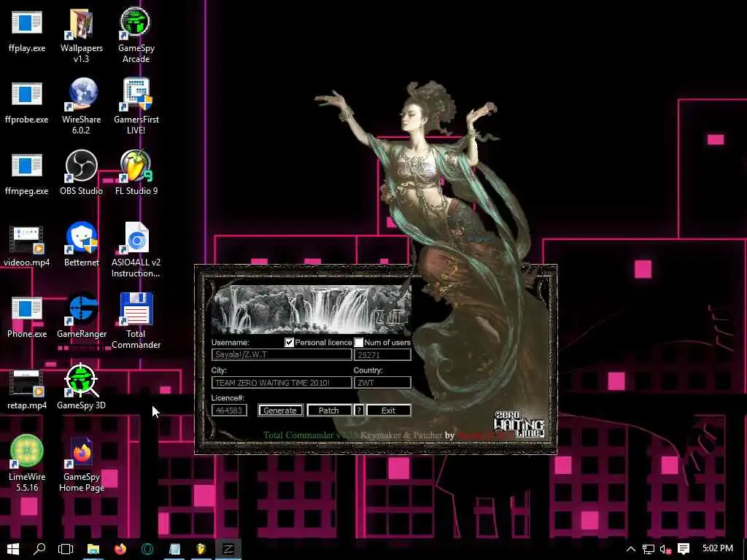Enable the Num of users checkbox
747x560 pixels.
click(359, 343)
